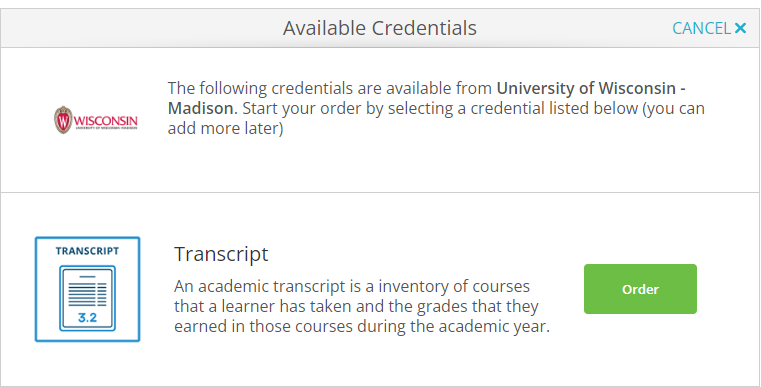Click the TRANSCRIPT label atop the icon
Image resolution: width=761 pixels, height=387 pixels.
pyautogui.click(x=87, y=251)
